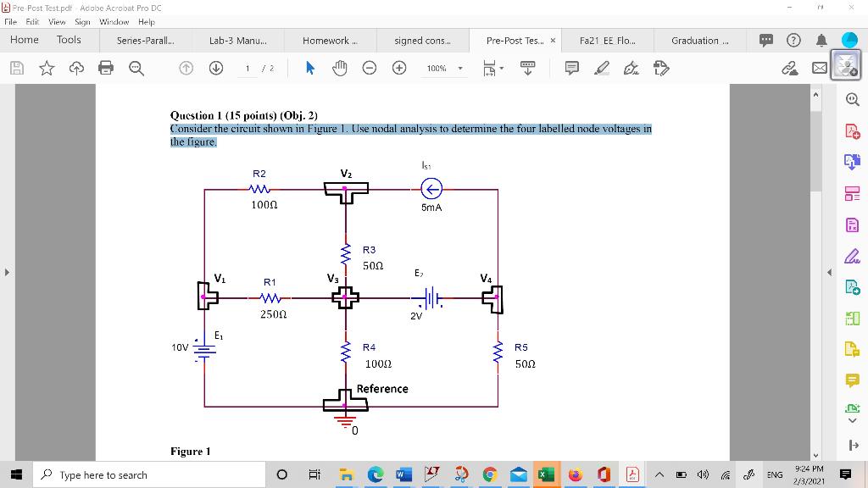Go to previous page arrow

(186, 68)
